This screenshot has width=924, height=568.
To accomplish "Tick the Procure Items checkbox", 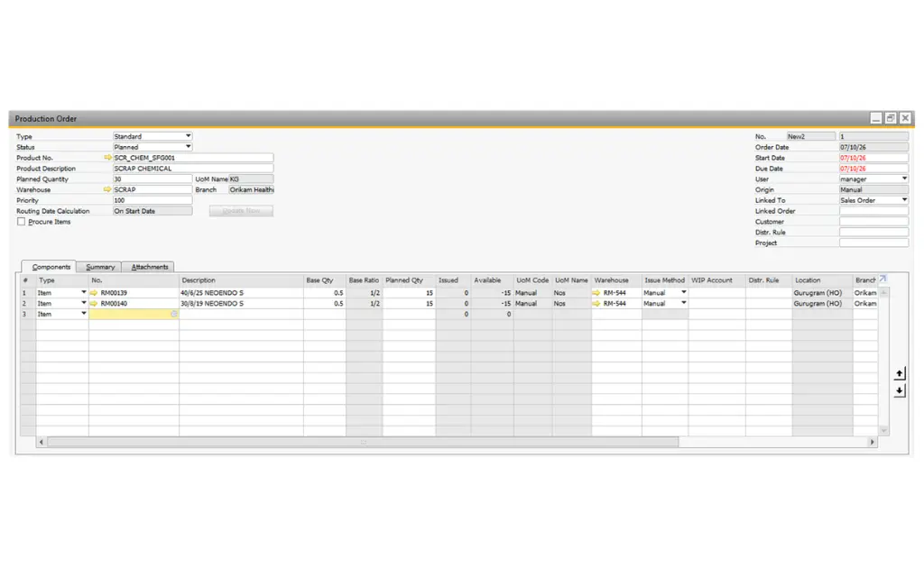I will click(x=22, y=221).
